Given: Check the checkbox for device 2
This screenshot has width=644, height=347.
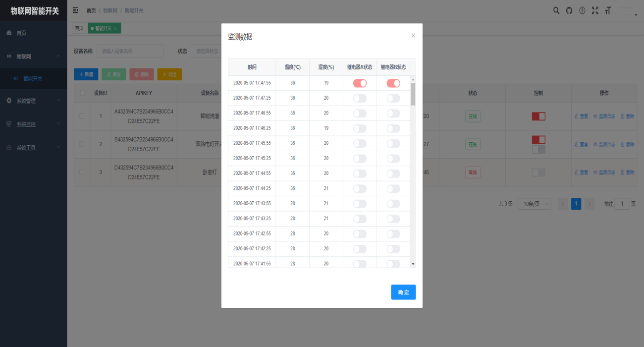Looking at the screenshot, I should pyautogui.click(x=82, y=144).
